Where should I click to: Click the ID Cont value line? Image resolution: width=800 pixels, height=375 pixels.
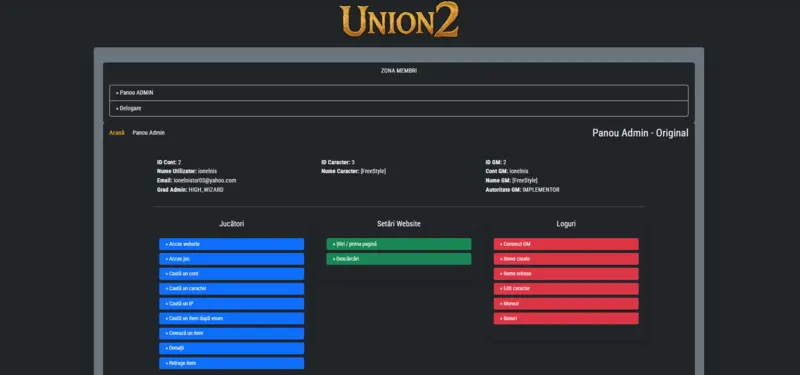point(169,162)
